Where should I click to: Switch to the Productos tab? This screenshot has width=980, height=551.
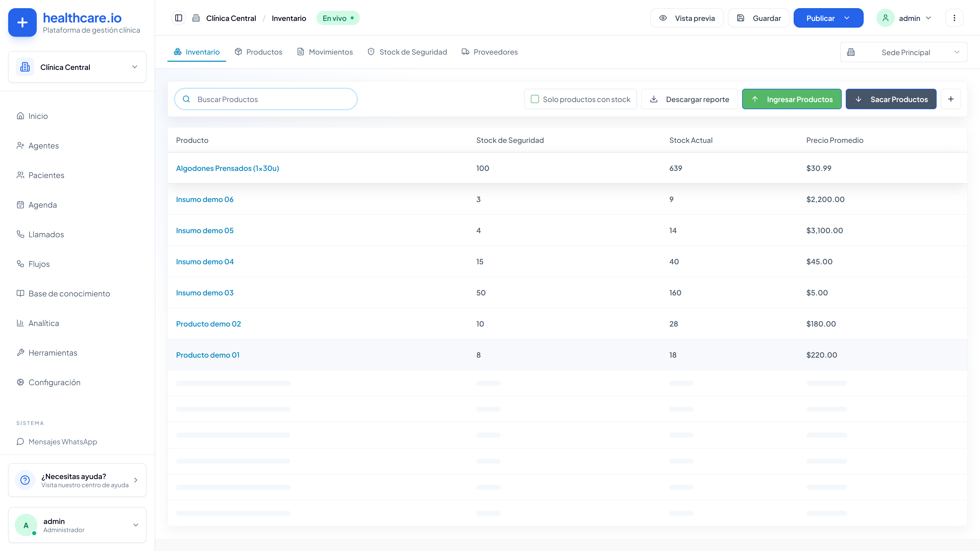pos(258,52)
